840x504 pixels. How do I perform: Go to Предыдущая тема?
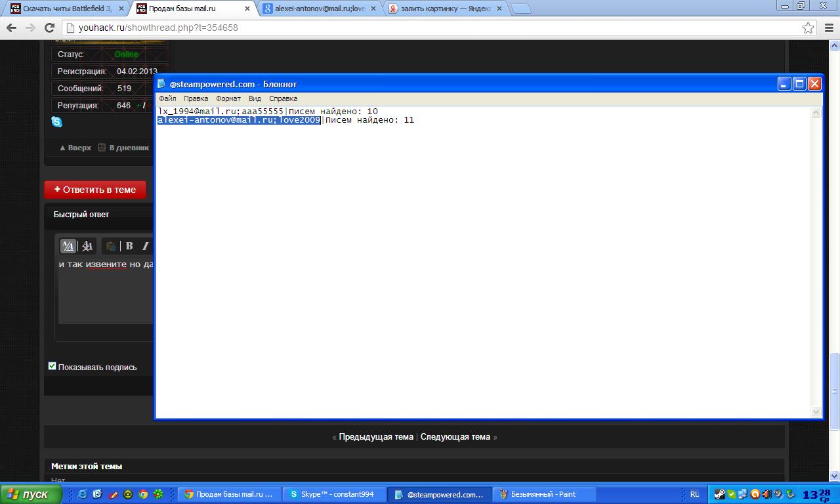pyautogui.click(x=376, y=437)
